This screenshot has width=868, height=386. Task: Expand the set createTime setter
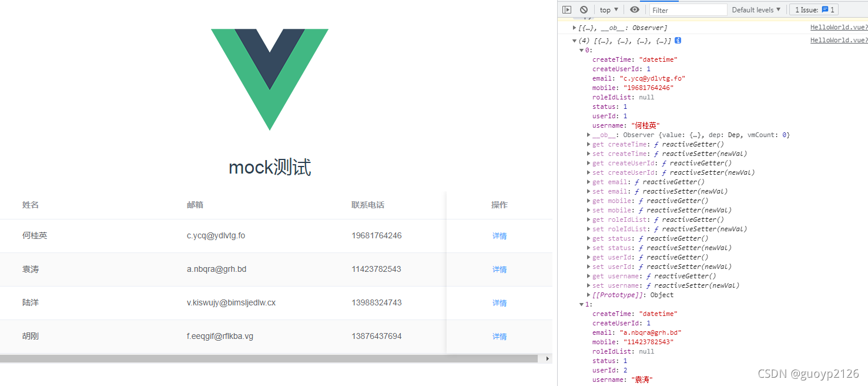pyautogui.click(x=589, y=154)
